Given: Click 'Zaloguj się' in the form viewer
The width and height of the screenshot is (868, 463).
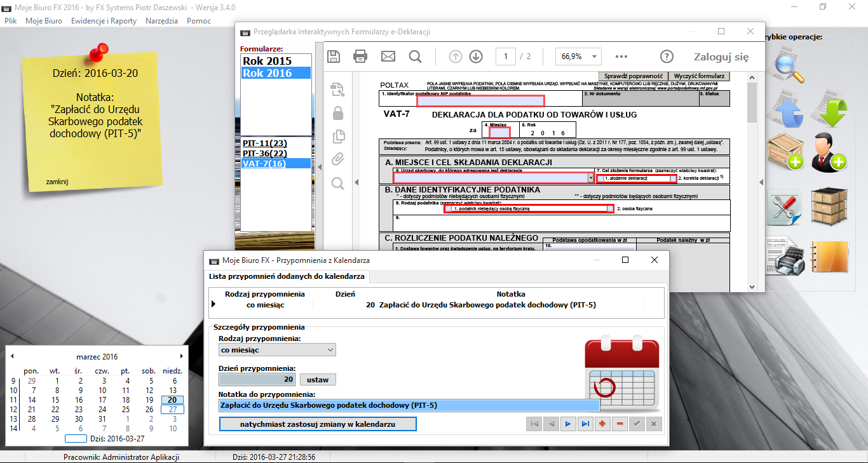Looking at the screenshot, I should pyautogui.click(x=721, y=57).
